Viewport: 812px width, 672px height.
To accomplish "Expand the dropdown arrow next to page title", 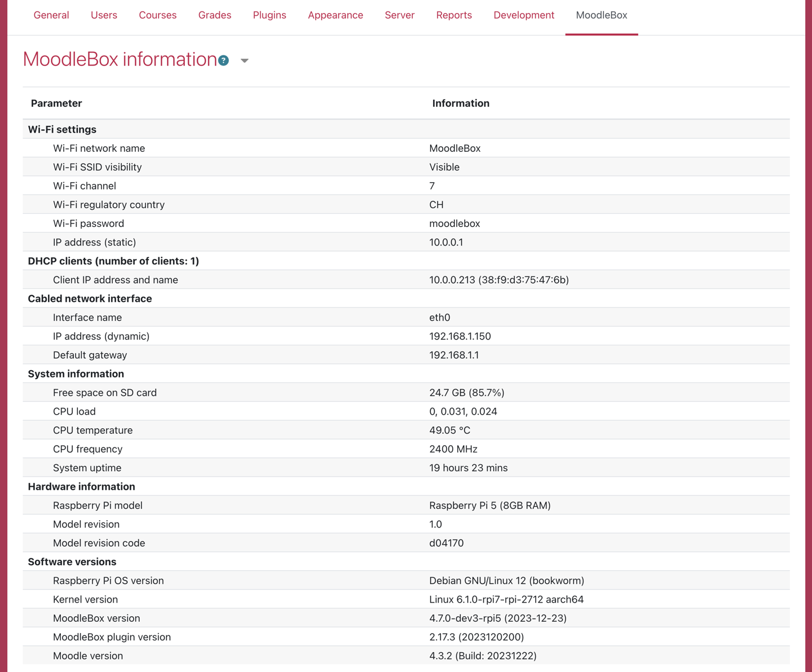I will point(244,60).
